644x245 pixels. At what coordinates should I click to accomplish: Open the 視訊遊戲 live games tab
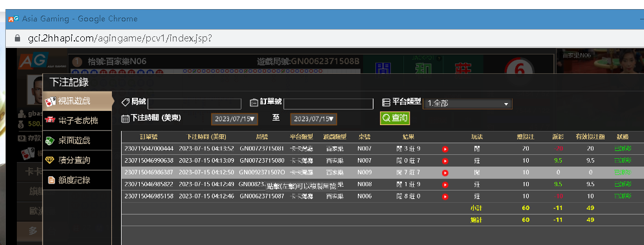click(78, 100)
